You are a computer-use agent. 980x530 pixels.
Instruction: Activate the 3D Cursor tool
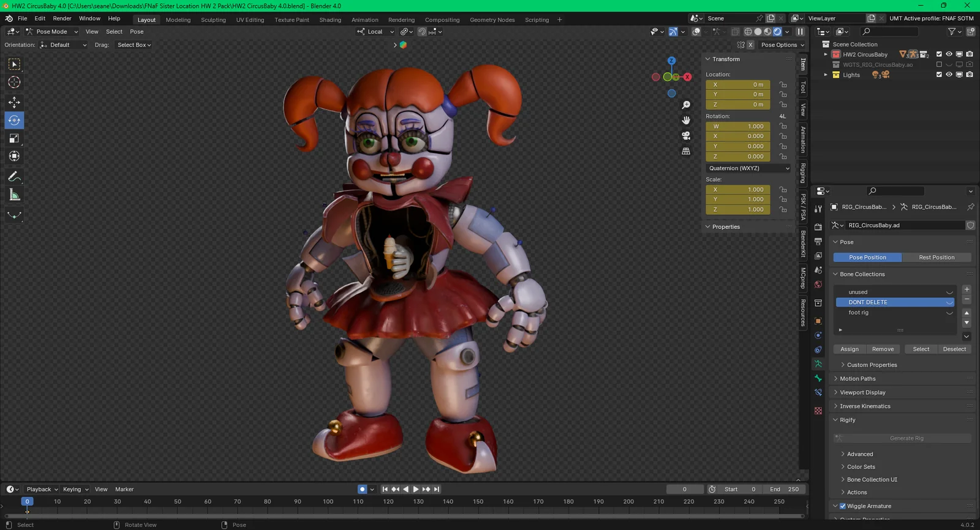[14, 82]
